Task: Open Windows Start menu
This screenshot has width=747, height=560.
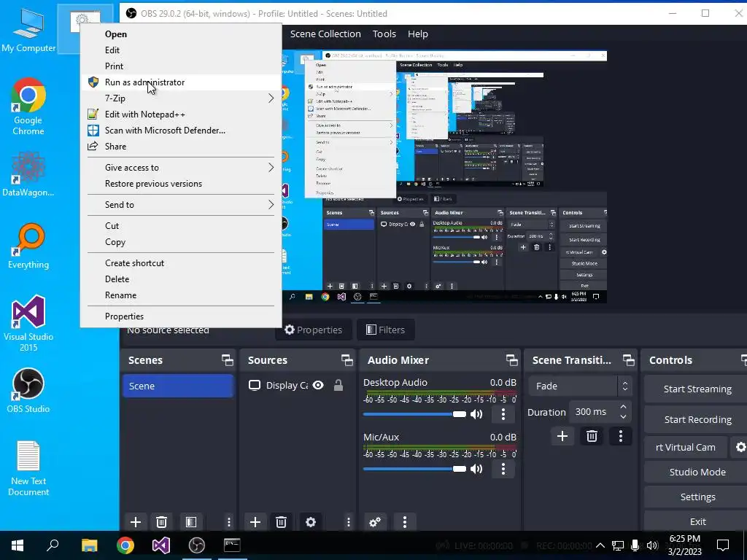Action: pos(18,545)
